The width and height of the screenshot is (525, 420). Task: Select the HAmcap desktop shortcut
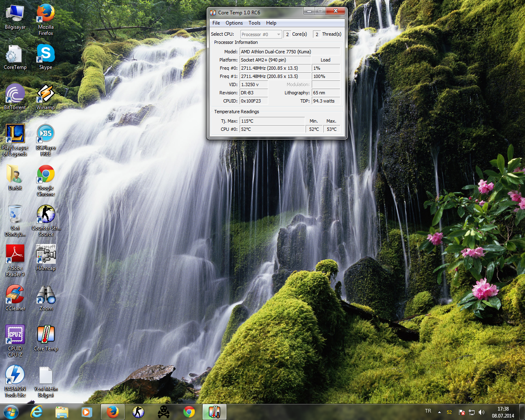[46, 258]
